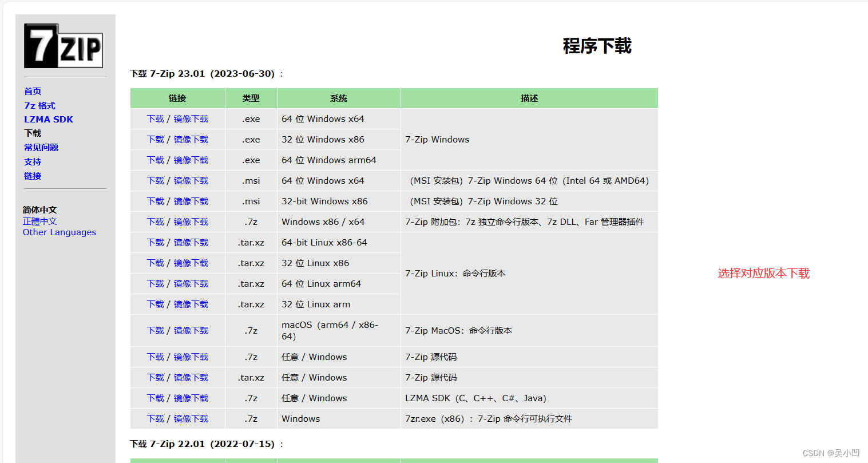The height and width of the screenshot is (463, 868).
Task: Click 镜像下载 for 64 位 Windows arm64
Action: coord(191,160)
